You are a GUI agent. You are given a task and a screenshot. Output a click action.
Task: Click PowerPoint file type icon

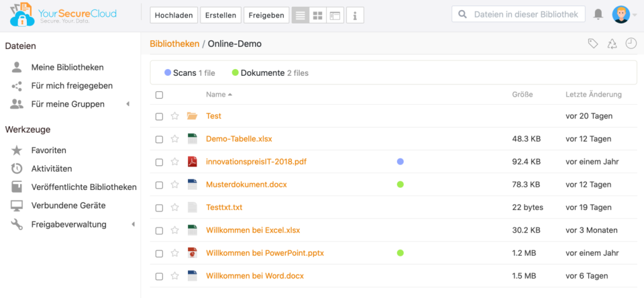pos(193,253)
